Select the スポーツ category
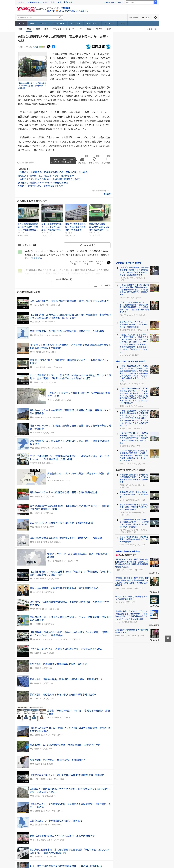Viewport: 174px width, 868px height. point(70,29)
